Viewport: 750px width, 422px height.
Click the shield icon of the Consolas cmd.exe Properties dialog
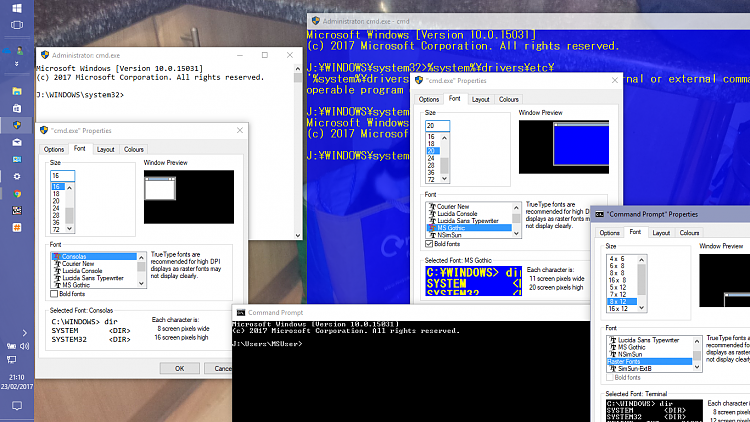44,130
